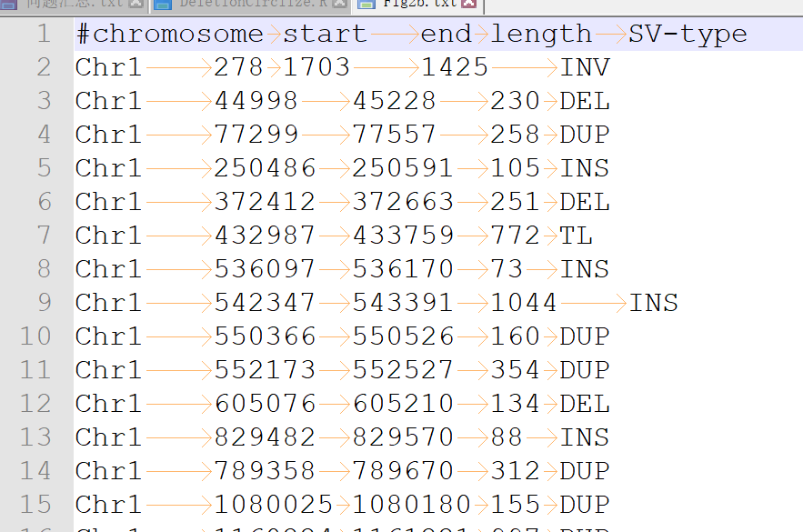Click the end value 605210
The image size is (803, 532).
pyautogui.click(x=403, y=404)
